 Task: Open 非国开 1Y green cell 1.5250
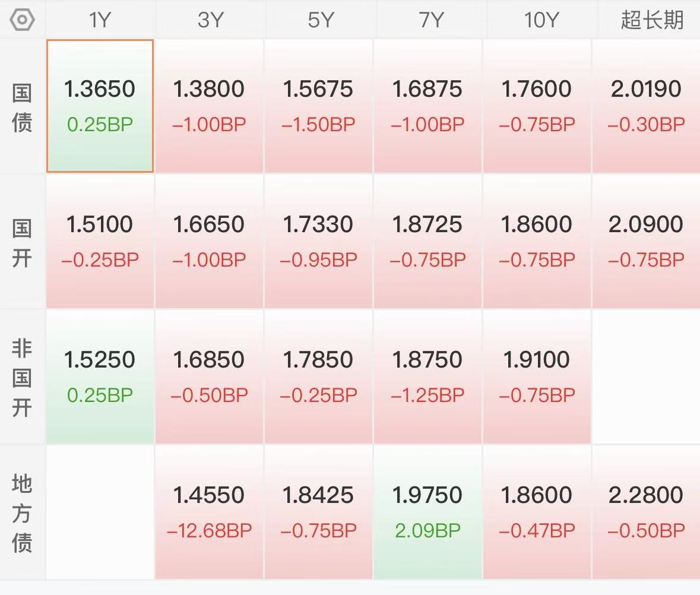(100, 376)
